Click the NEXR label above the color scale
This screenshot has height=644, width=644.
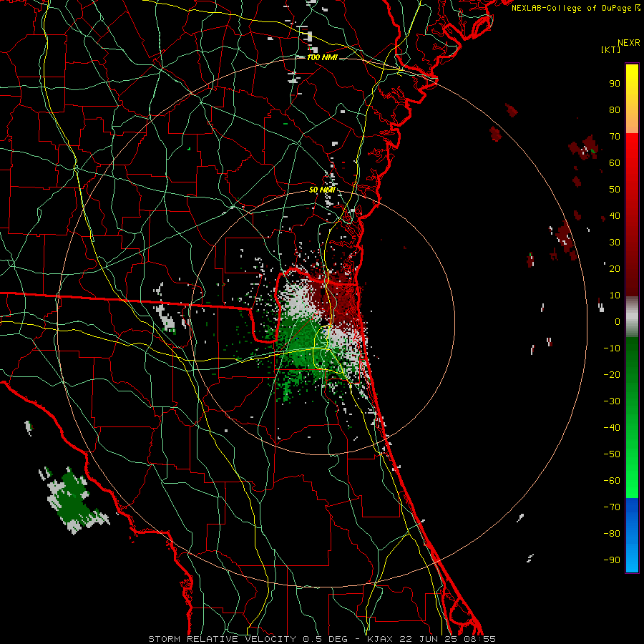(629, 43)
